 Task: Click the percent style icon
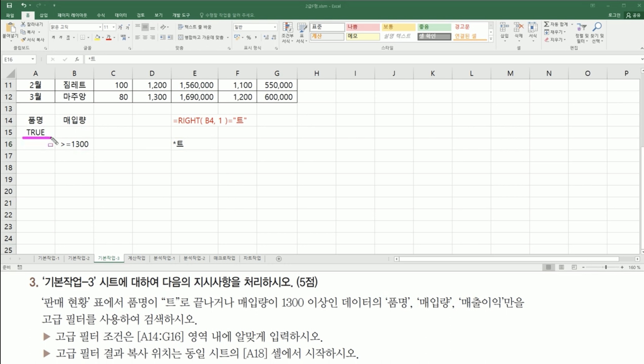[248, 37]
